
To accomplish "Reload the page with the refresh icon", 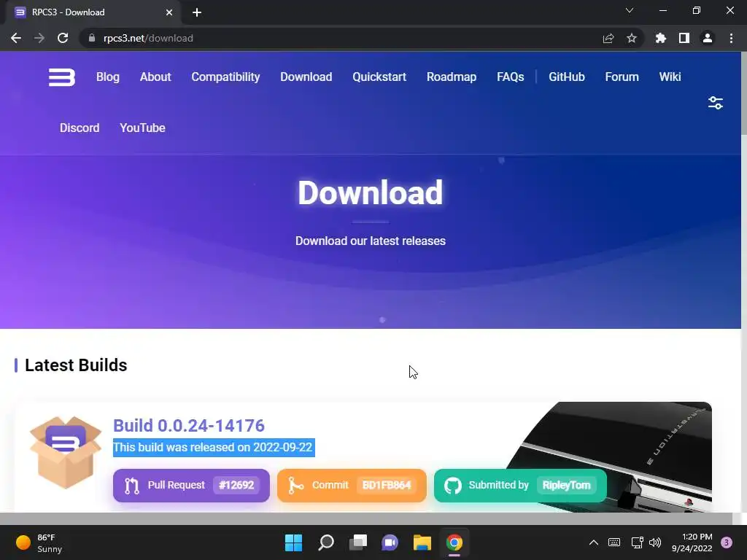I will 63,38.
